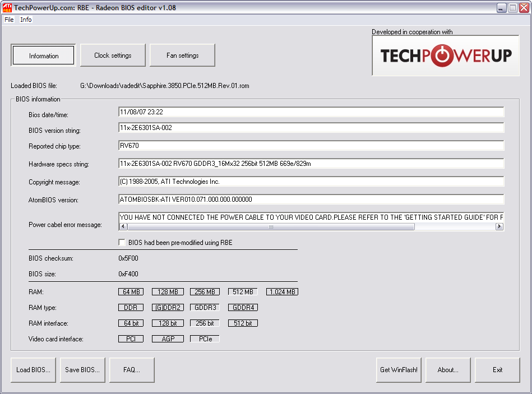The height and width of the screenshot is (394, 532).
Task: Click the 'Developed in cooperation with' label
Action: tap(412, 32)
